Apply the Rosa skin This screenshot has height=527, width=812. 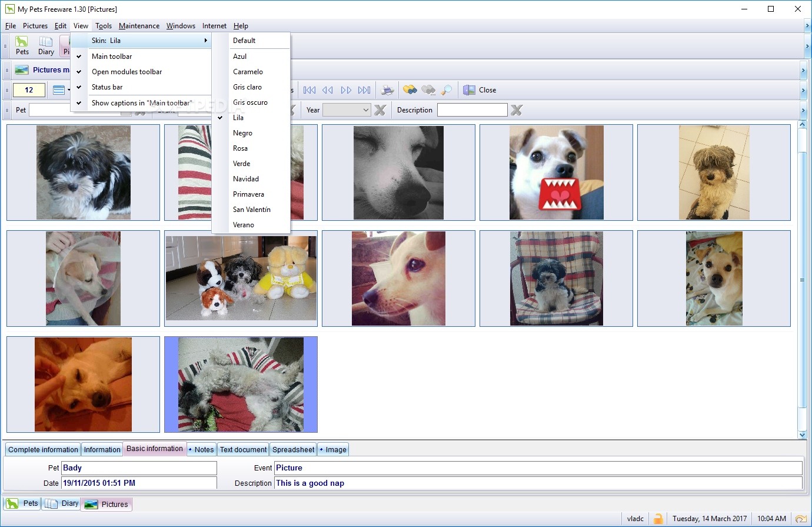[x=251, y=148]
